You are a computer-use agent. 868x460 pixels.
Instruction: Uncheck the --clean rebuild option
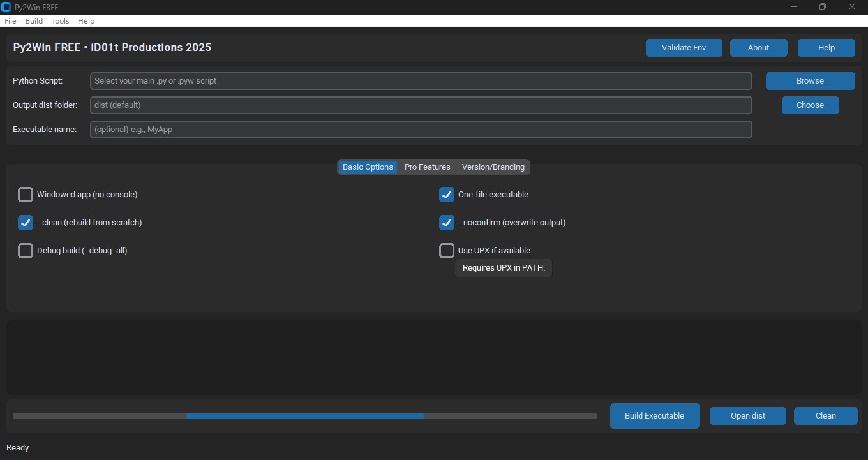26,223
